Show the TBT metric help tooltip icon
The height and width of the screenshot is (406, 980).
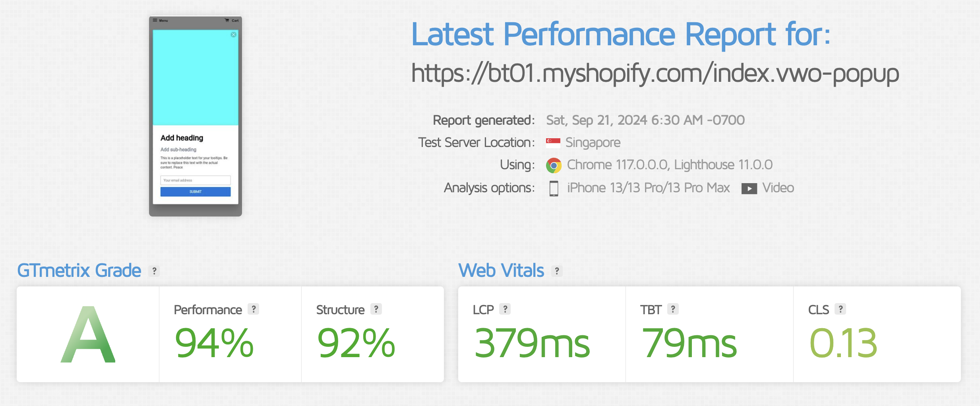[673, 309]
